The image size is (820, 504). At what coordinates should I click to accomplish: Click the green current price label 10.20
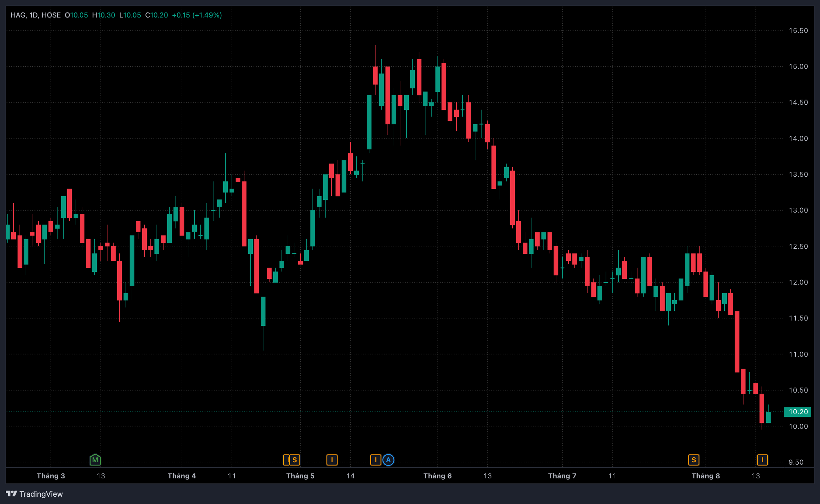tap(797, 412)
